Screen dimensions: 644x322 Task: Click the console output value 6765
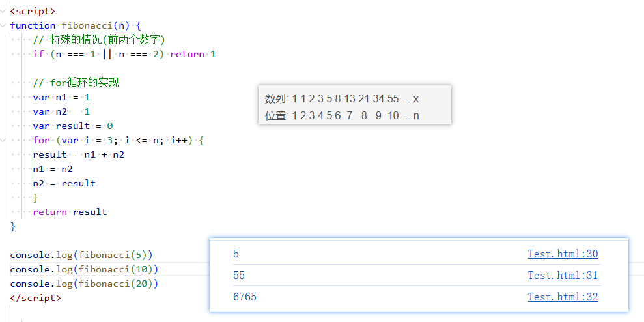pyautogui.click(x=245, y=297)
